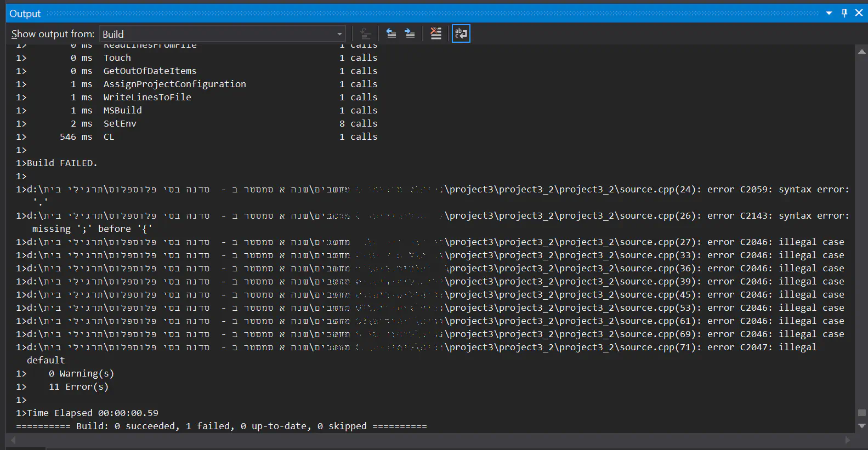Close the Output panel
The width and height of the screenshot is (868, 450).
point(859,13)
